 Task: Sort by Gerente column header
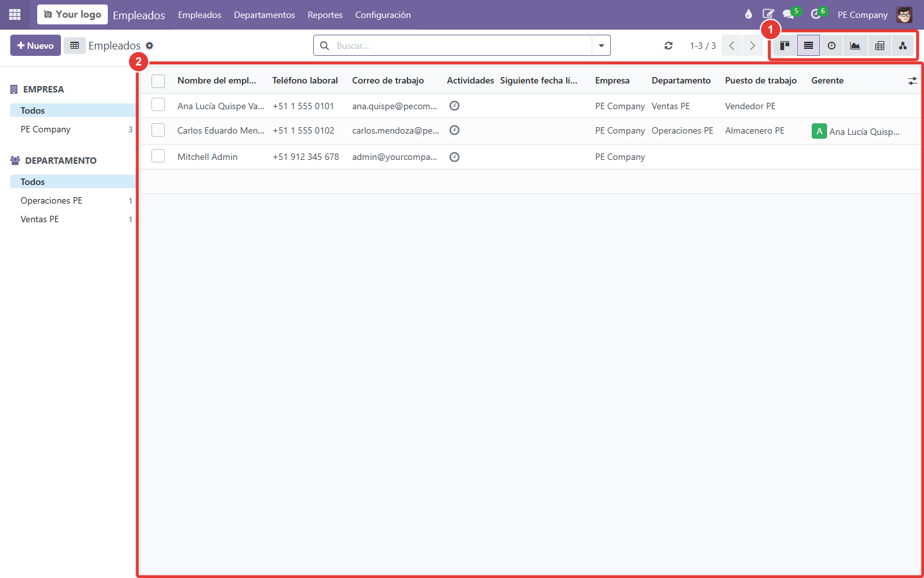coord(827,80)
